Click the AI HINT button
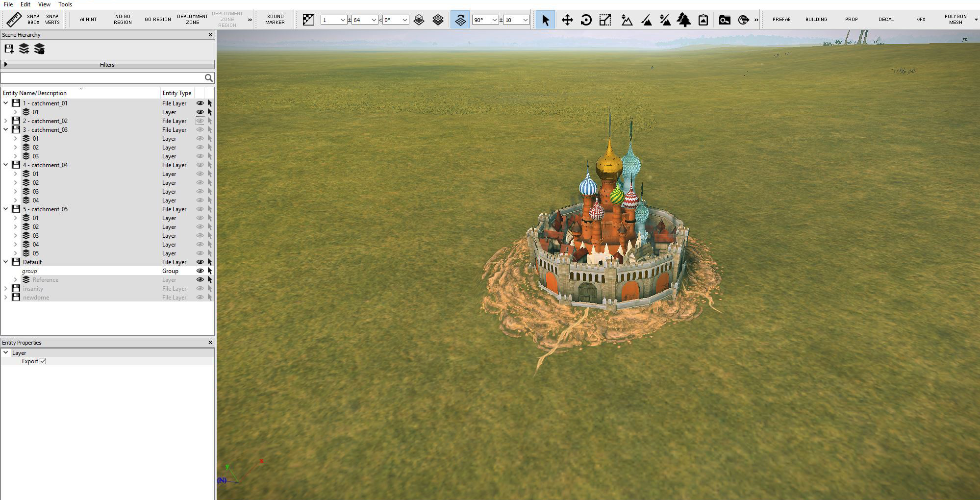 click(x=88, y=20)
